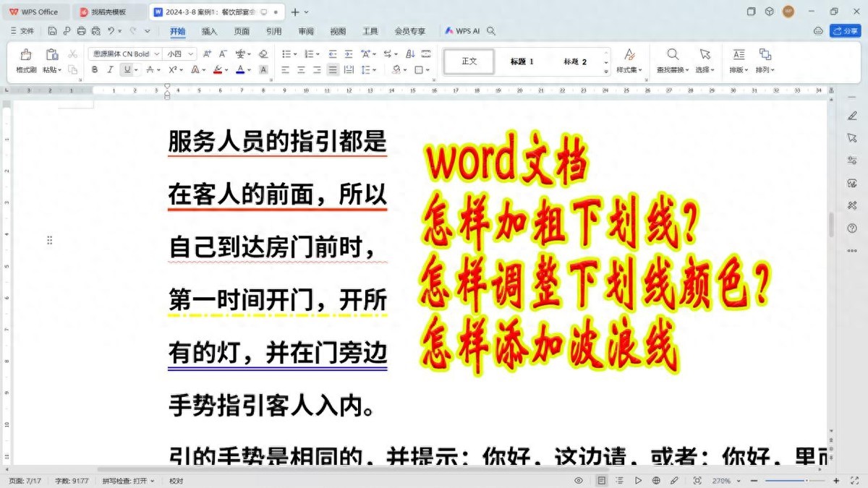The image size is (868, 488).
Task: Click the increase indent icon
Action: [x=348, y=53]
